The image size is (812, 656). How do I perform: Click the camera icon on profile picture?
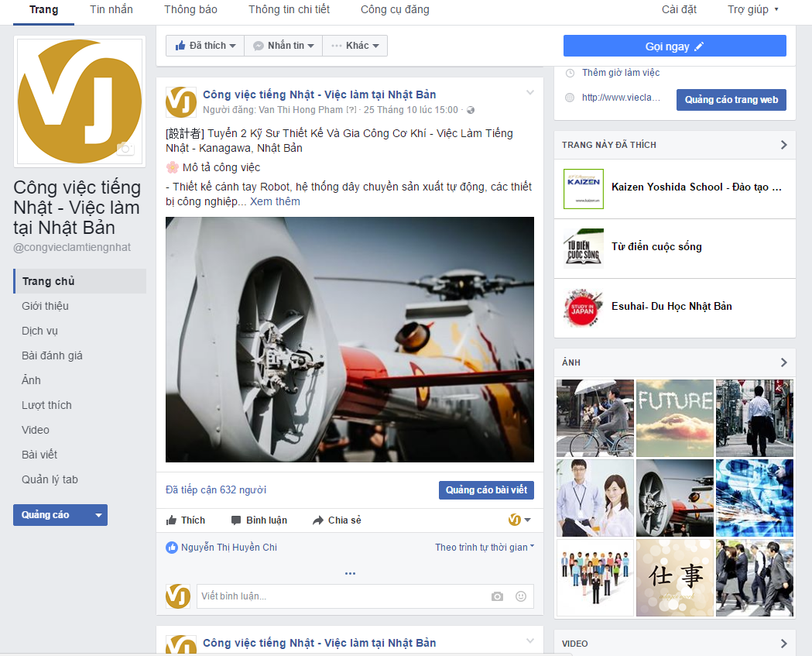(x=125, y=149)
